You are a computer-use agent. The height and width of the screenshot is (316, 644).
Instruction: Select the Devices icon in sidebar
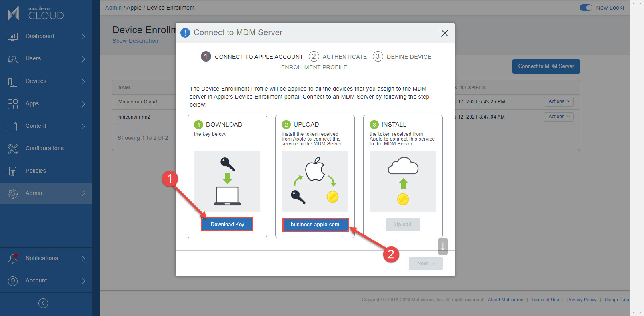point(13,81)
